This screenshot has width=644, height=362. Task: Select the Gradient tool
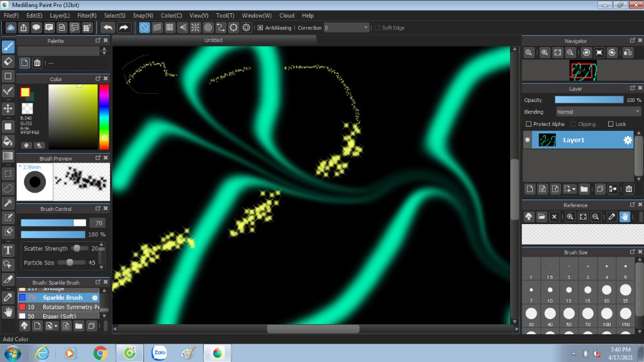8,156
